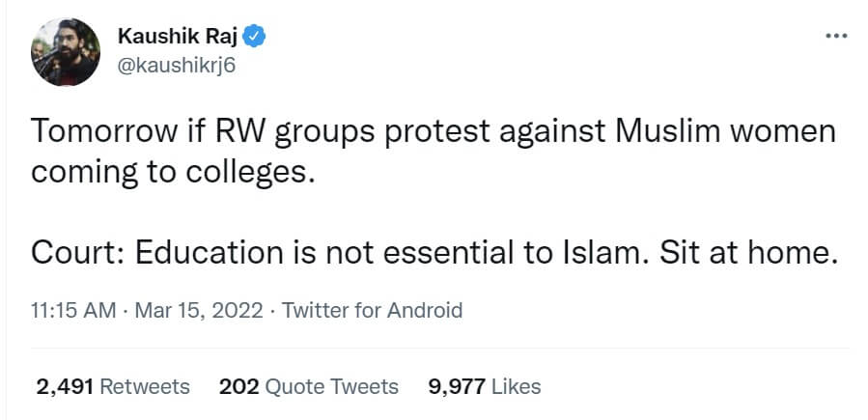Viewport: 868px width, 420px height.
Task: View the Retweets list via its label
Action: (x=145, y=387)
